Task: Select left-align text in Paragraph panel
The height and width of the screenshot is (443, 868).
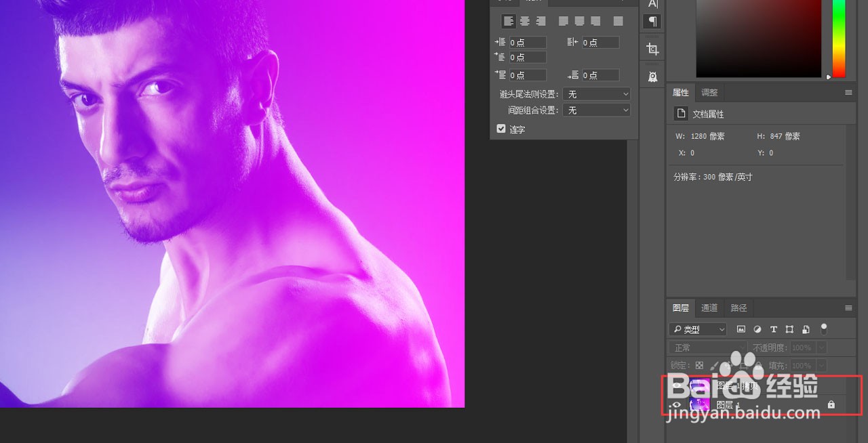Action: tap(509, 21)
